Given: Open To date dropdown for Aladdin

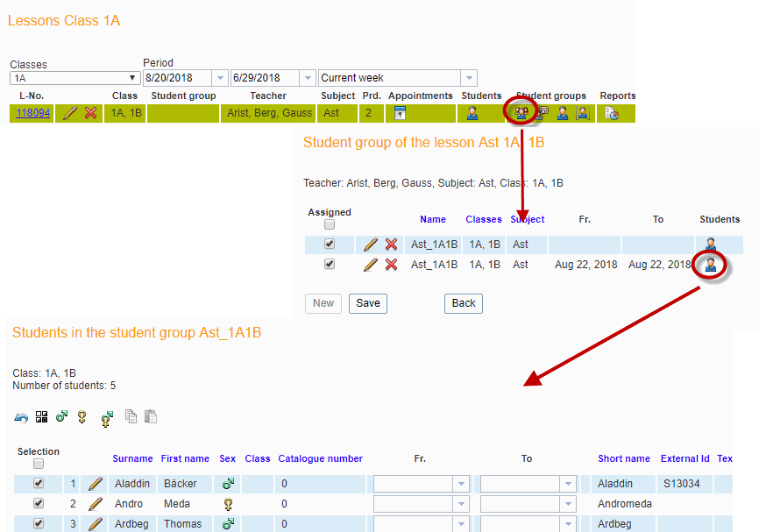Looking at the screenshot, I should pos(568,484).
